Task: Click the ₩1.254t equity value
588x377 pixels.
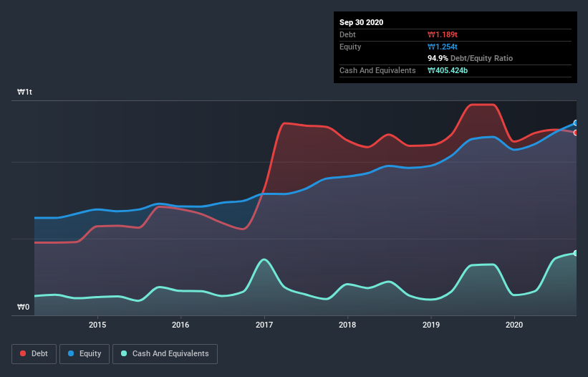Action: (443, 47)
